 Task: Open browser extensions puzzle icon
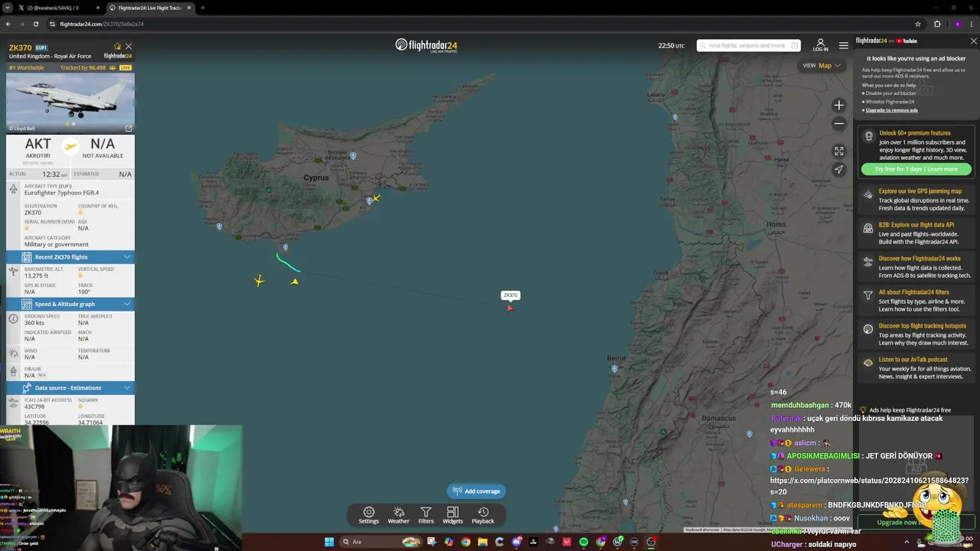(937, 24)
